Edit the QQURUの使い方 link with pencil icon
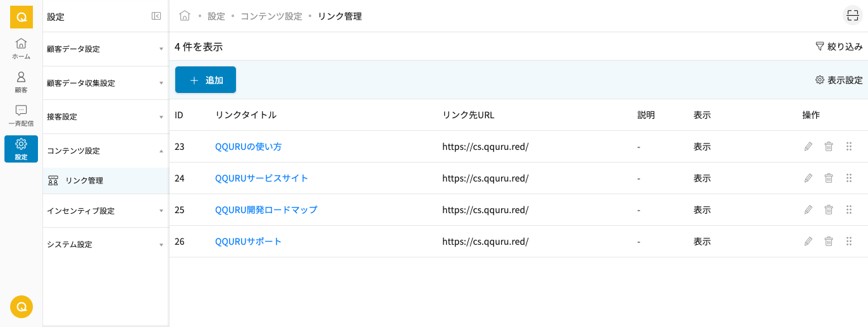 [x=808, y=147]
